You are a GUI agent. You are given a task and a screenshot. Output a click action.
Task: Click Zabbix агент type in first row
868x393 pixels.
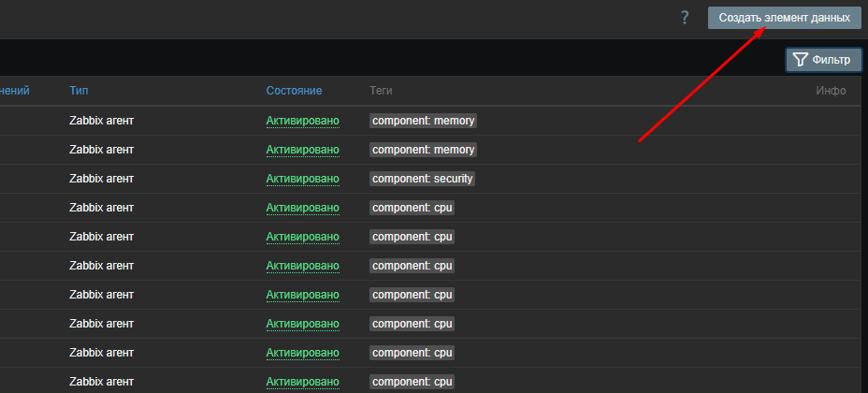pos(101,121)
